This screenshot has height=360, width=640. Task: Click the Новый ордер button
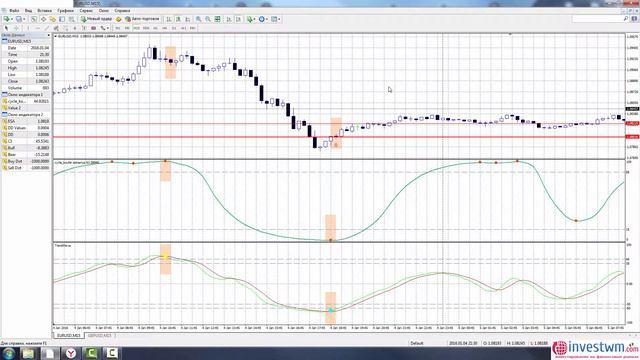tap(97, 19)
